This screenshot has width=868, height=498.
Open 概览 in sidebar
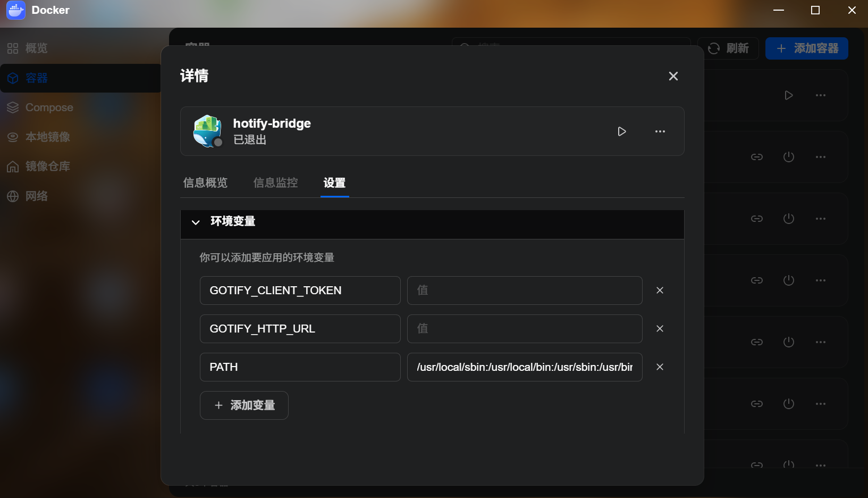tap(81, 48)
